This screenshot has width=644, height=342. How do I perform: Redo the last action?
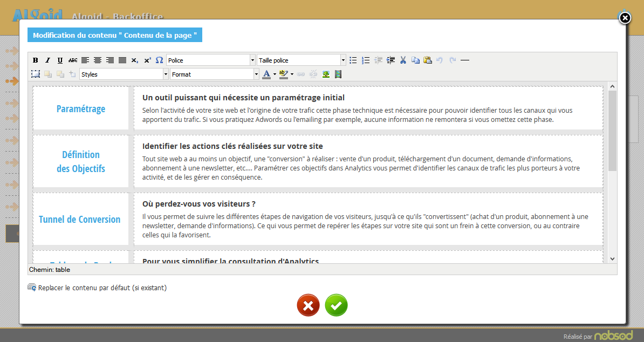452,60
